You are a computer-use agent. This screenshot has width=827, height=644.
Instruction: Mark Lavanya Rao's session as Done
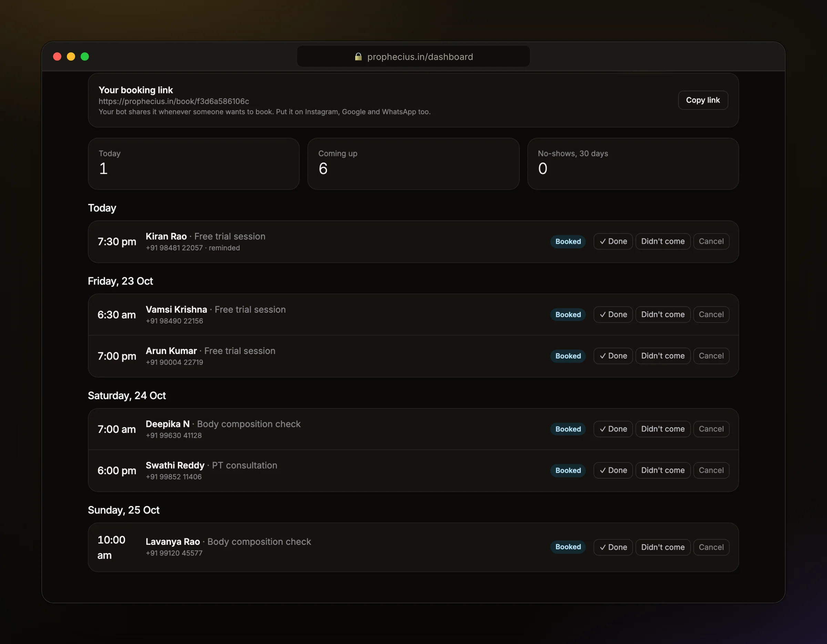[x=613, y=547]
